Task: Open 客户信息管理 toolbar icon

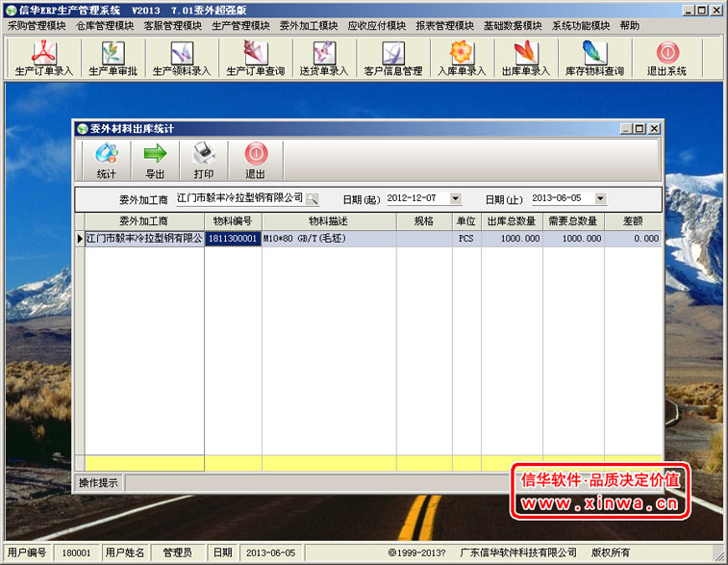Action: point(393,58)
